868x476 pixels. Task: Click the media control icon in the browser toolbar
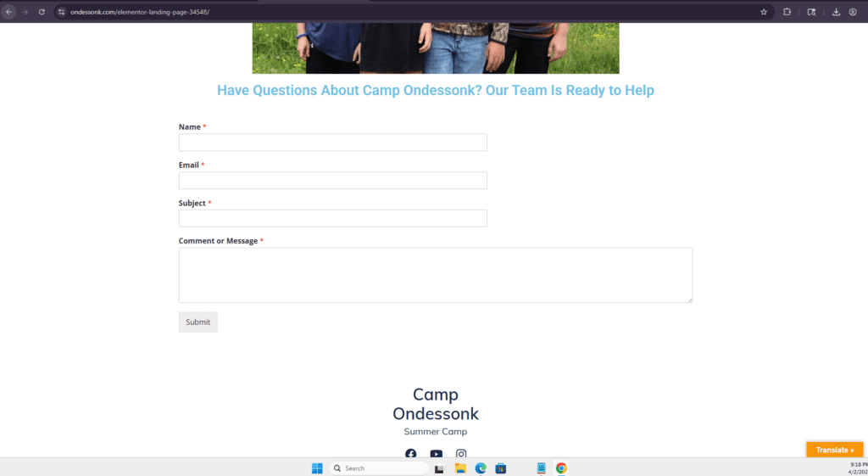(x=811, y=12)
